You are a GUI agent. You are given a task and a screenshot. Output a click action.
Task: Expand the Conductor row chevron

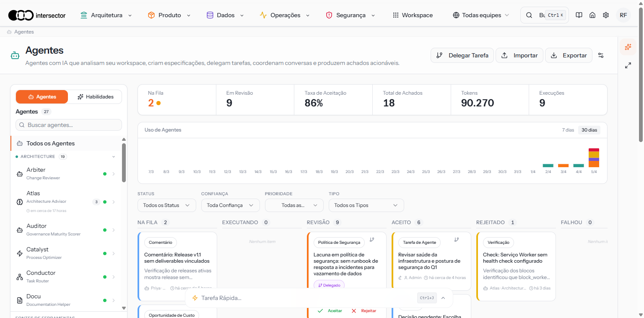114,277
